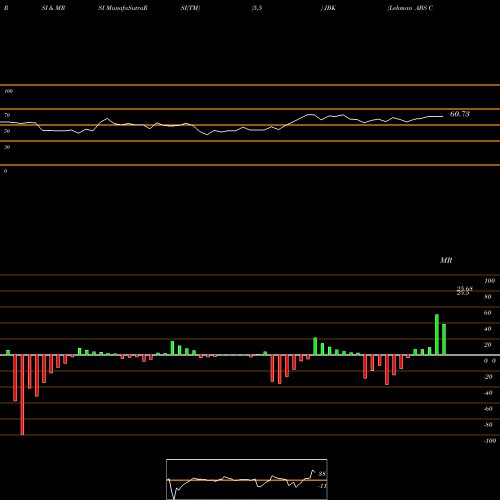
Task: Click the -40 label on the MR axis
Action: (x=488, y=393)
